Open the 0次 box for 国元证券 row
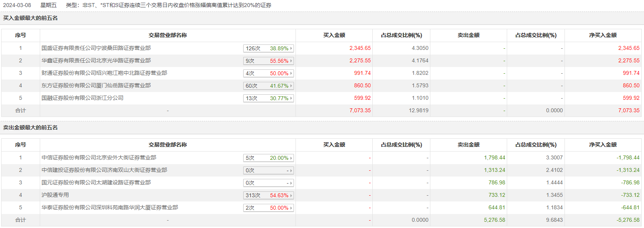Viewport: 644px width, 228px height. pos(268,183)
